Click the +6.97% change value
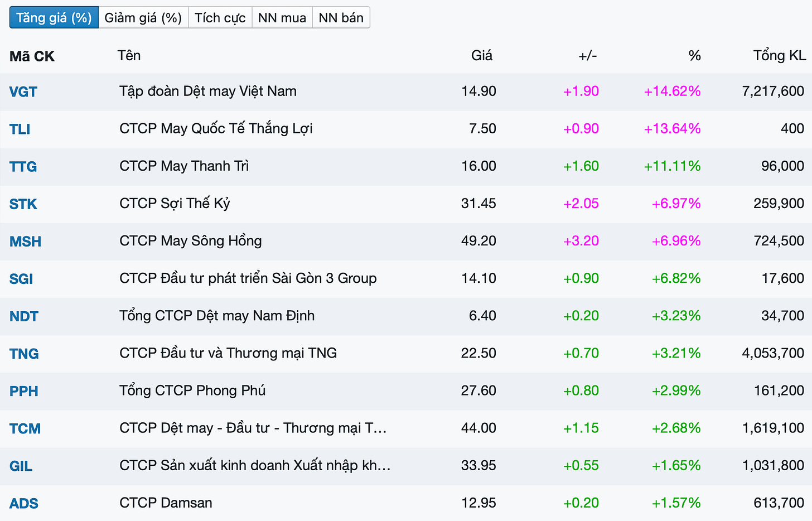Image resolution: width=812 pixels, height=521 pixels. click(x=676, y=203)
